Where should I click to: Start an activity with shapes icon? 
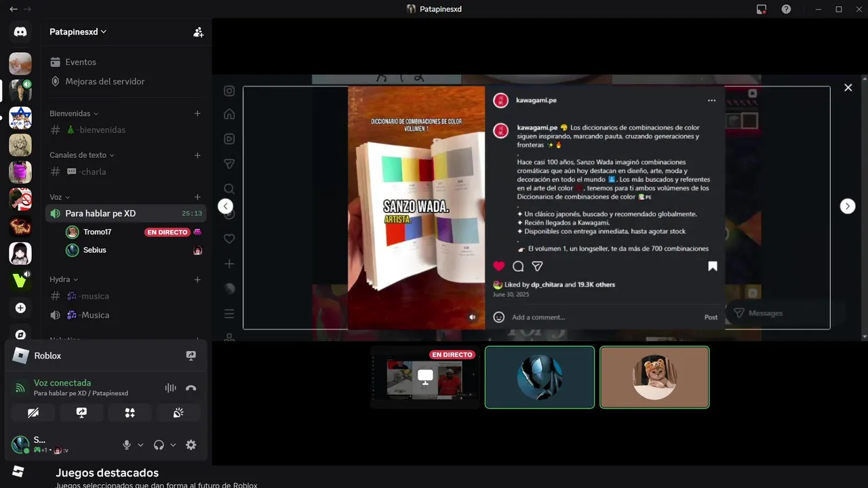point(130,413)
